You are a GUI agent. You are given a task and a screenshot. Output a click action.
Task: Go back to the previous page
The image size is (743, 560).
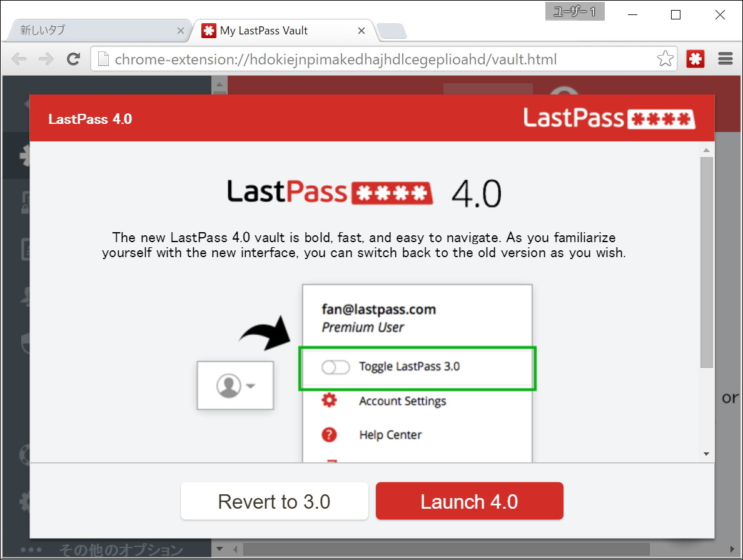[19, 59]
